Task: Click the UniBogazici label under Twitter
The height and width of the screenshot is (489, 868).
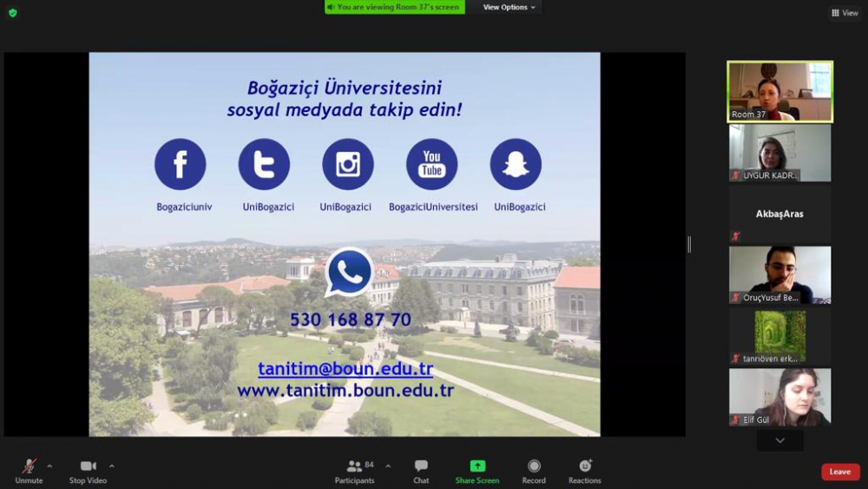Action: pyautogui.click(x=268, y=207)
